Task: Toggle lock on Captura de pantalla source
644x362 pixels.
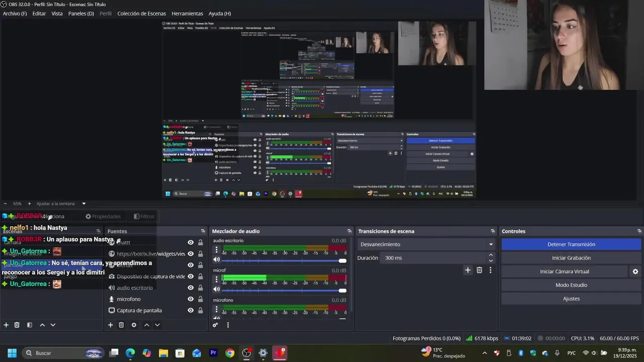Action: [200, 310]
